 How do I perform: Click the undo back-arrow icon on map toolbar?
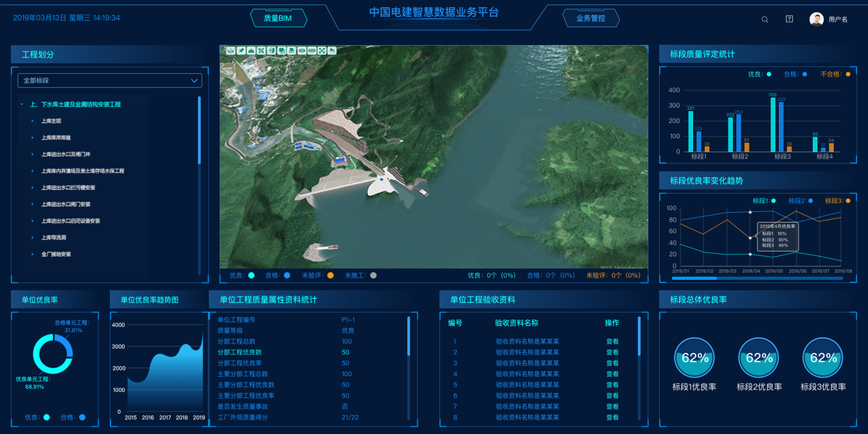pyautogui.click(x=332, y=51)
